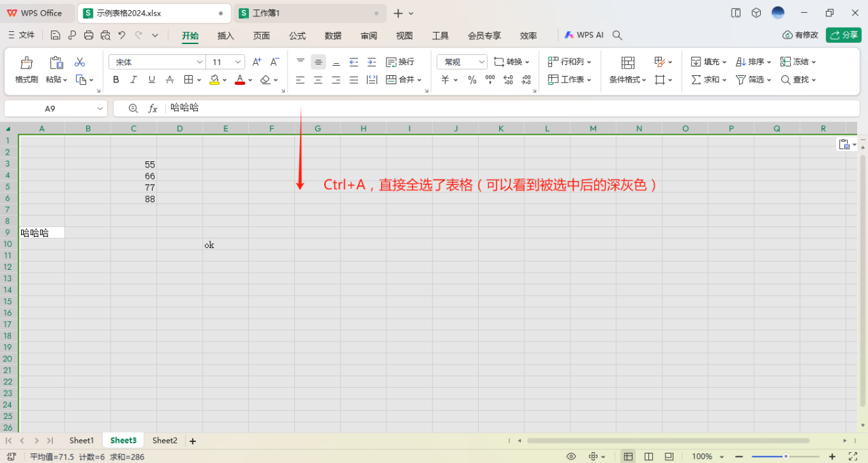This screenshot has width=868, height=463.
Task: Open the View (视图) tab
Action: tap(405, 35)
